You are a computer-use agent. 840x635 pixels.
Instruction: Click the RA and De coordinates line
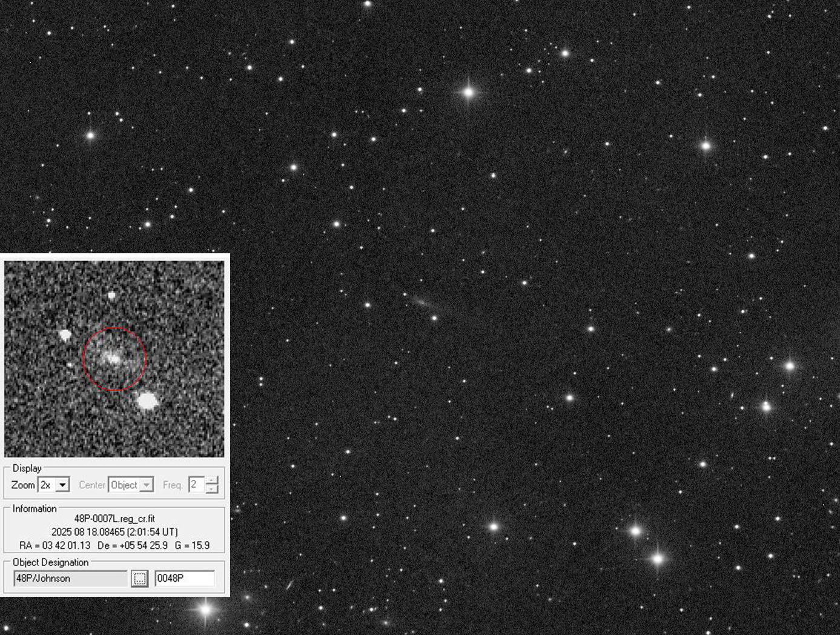[x=114, y=545]
